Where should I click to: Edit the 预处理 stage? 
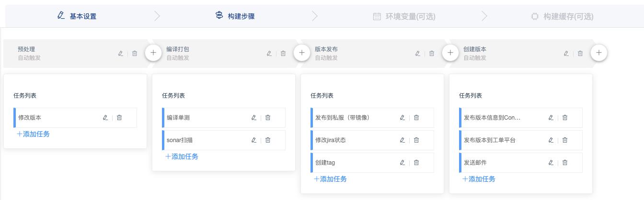[121, 54]
